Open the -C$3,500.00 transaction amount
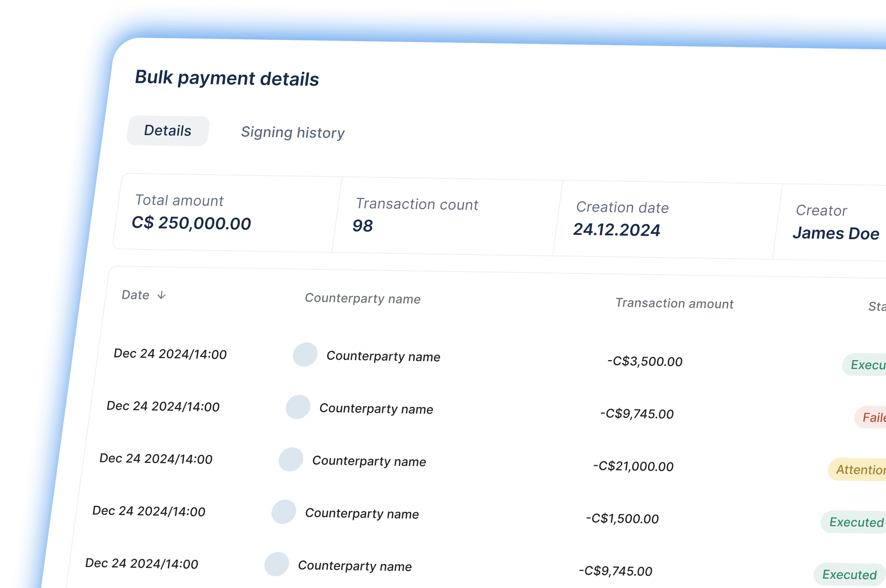The width and height of the screenshot is (886, 588). (x=645, y=361)
